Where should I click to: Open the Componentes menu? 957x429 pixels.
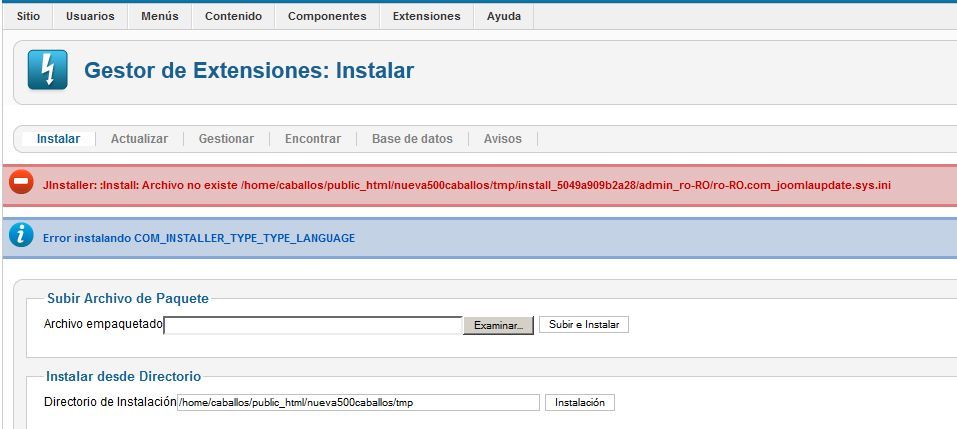click(x=327, y=16)
